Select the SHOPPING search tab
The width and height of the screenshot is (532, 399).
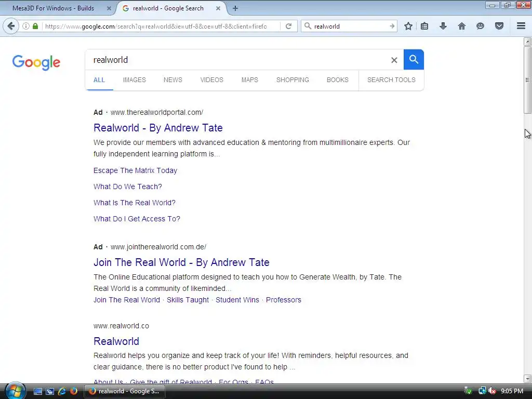(292, 79)
